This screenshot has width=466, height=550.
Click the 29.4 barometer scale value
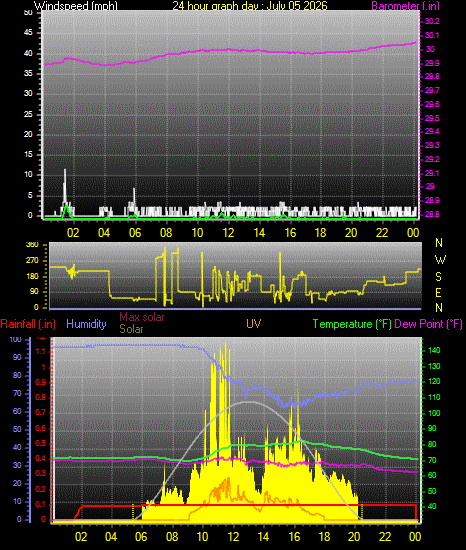[x=432, y=132]
